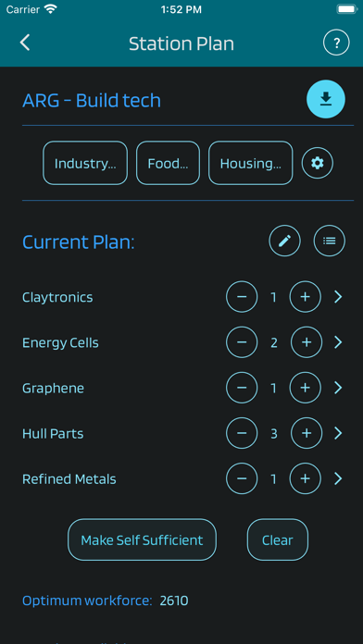Open settings via the gear icon
Image resolution: width=363 pixels, height=644 pixels.
(318, 163)
